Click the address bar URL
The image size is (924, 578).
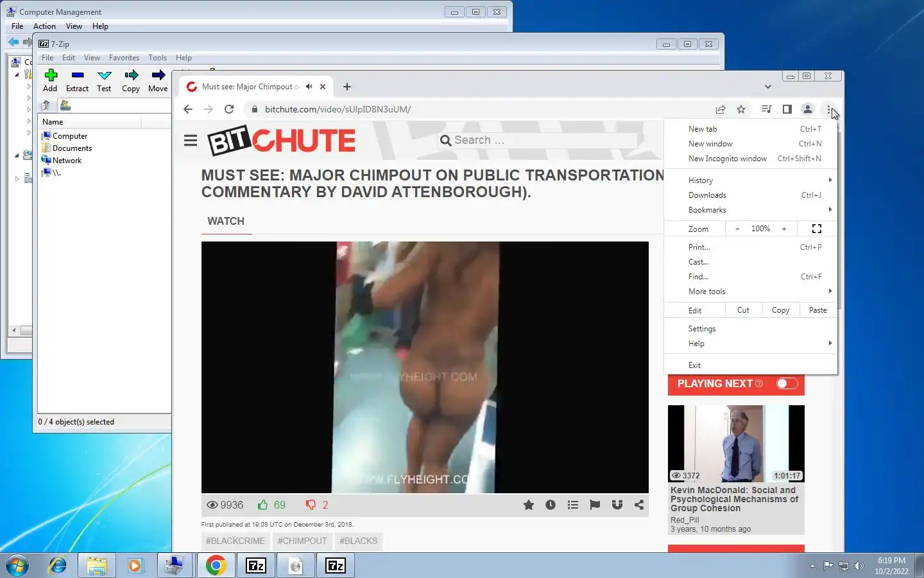(338, 109)
